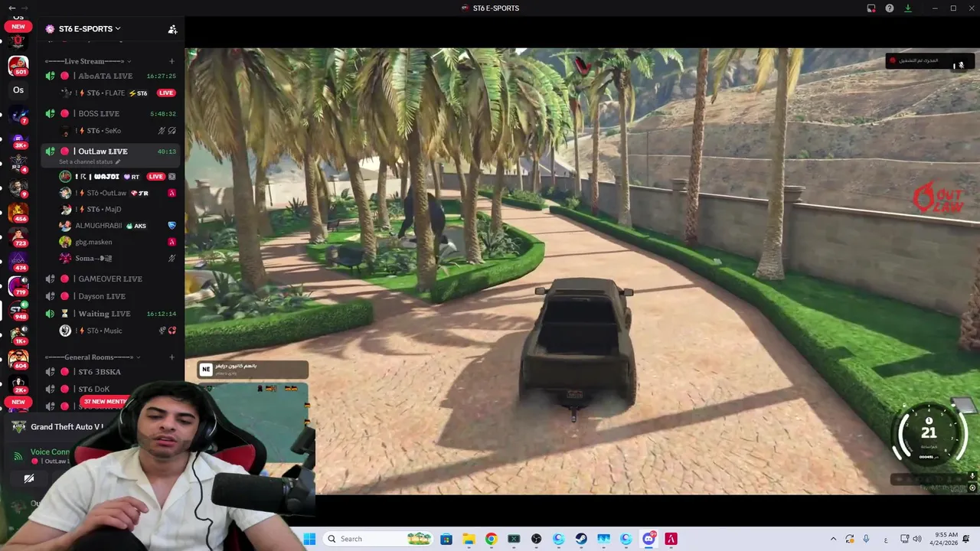Open OBS Studio from the taskbar
Viewport: 980px width, 551px height.
[x=536, y=539]
